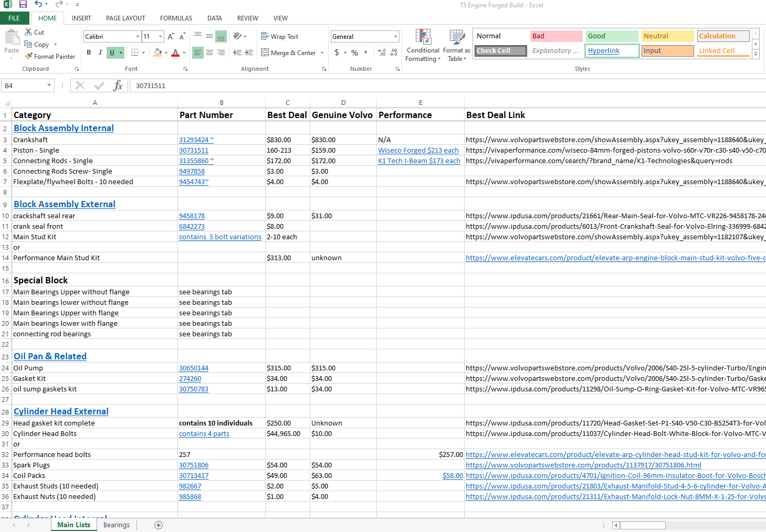Open the Wiseco Forged $213 each link
This screenshot has width=766, height=532.
coord(418,151)
